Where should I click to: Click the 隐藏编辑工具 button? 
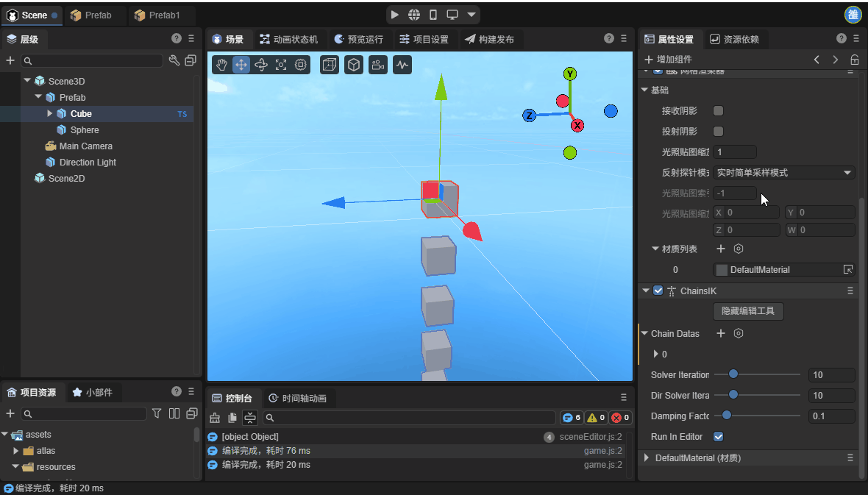coord(748,311)
